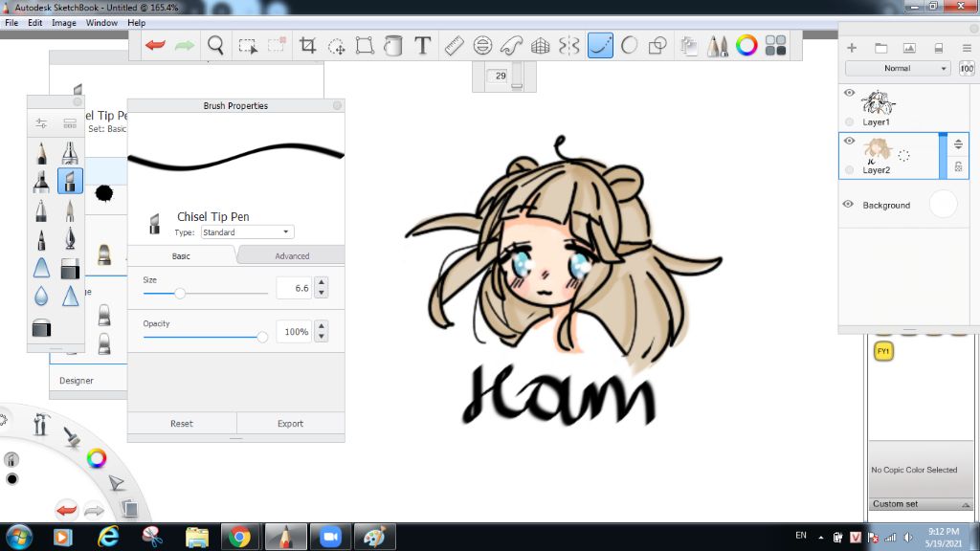This screenshot has height=551, width=980.
Task: Add an image layer
Action: coord(909,48)
